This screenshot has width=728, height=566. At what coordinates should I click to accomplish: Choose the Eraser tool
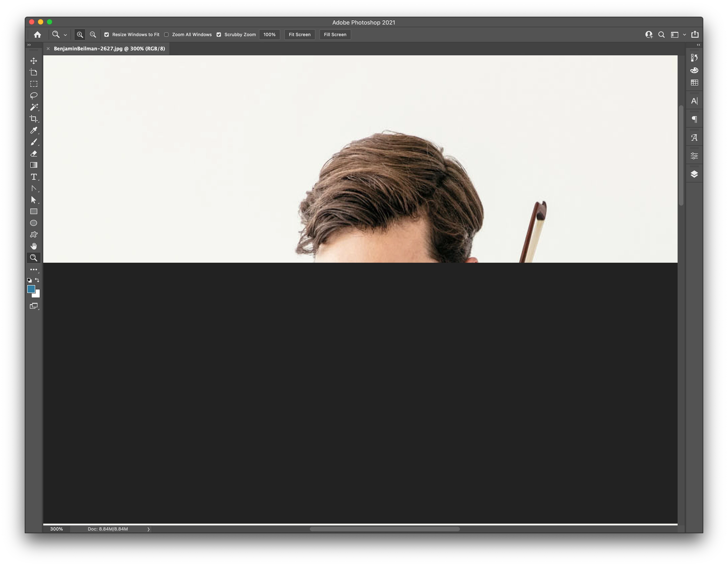click(x=34, y=154)
